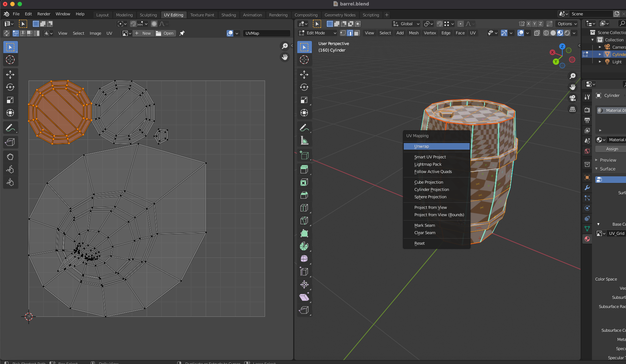Expand the Preview panel in material properties

608,160
